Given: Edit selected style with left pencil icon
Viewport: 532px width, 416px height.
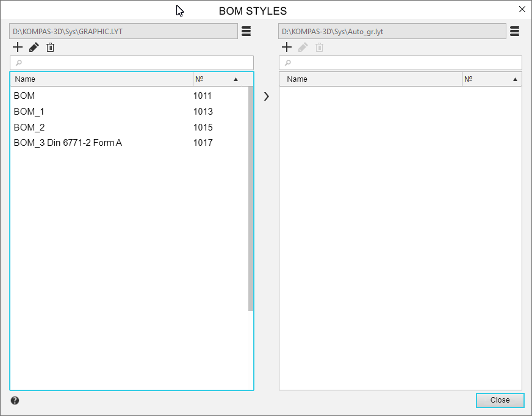Looking at the screenshot, I should tap(34, 47).
